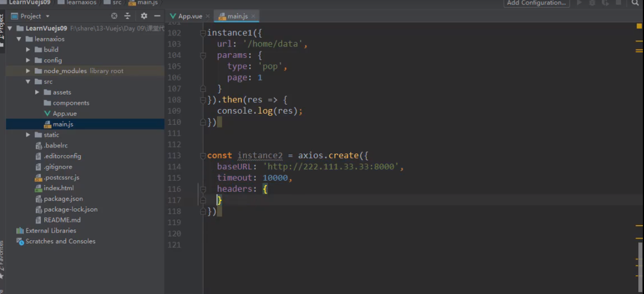Screen dimensions: 644x294
Task: Collapse the LearnVuejs09 root folder arrow
Action: (x=10, y=28)
